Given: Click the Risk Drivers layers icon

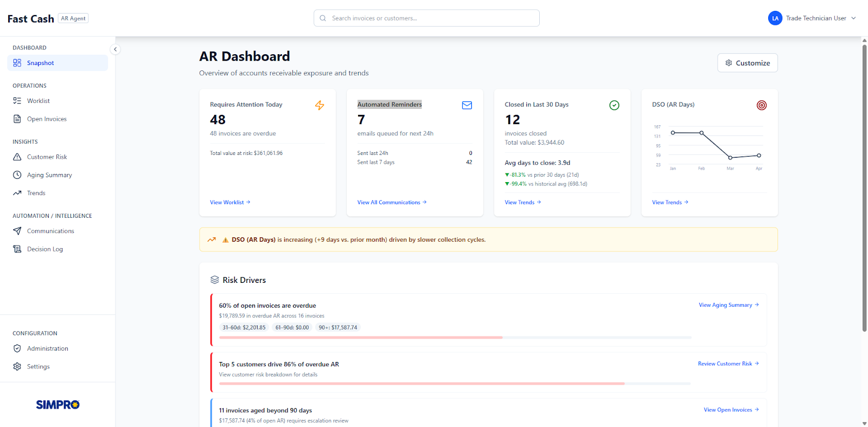Looking at the screenshot, I should (x=215, y=280).
